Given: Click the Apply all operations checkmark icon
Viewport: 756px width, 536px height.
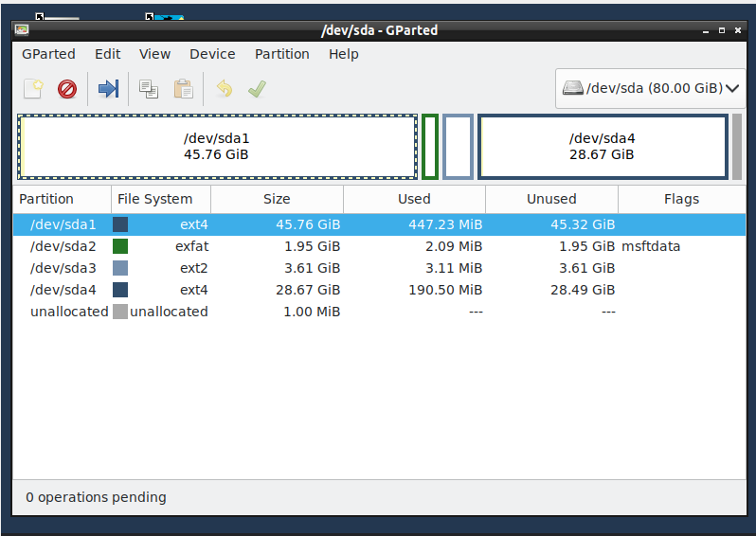Looking at the screenshot, I should pyautogui.click(x=257, y=89).
